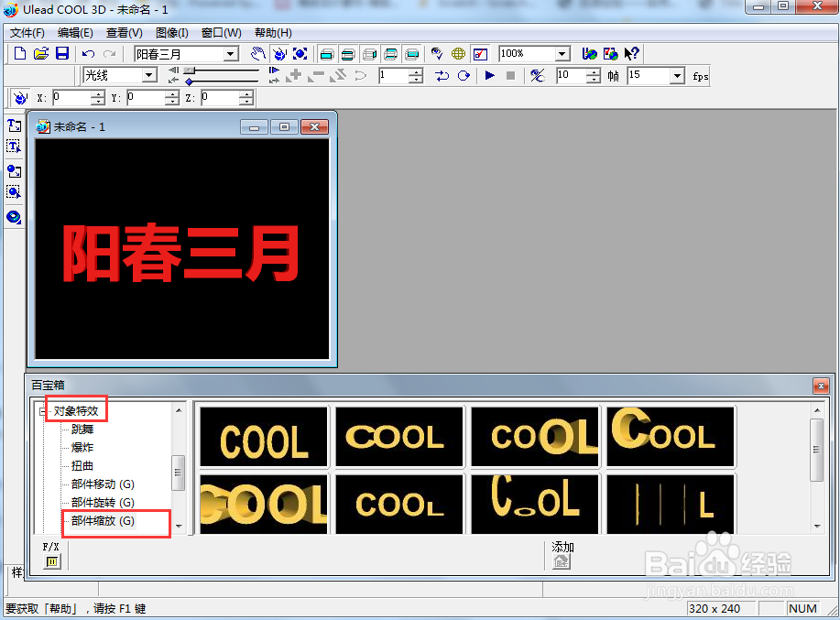The image size is (840, 620).
Task: Select 扭曲 effect in tree
Action: 82,466
